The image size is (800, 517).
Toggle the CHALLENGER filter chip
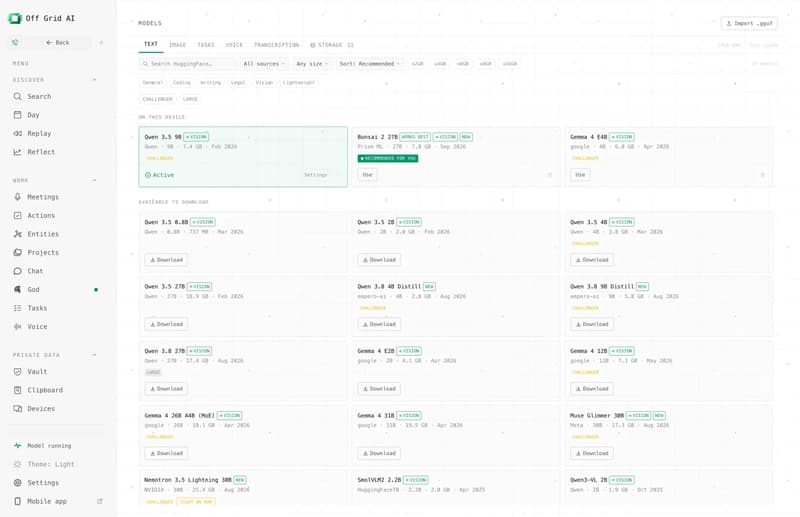(x=158, y=99)
